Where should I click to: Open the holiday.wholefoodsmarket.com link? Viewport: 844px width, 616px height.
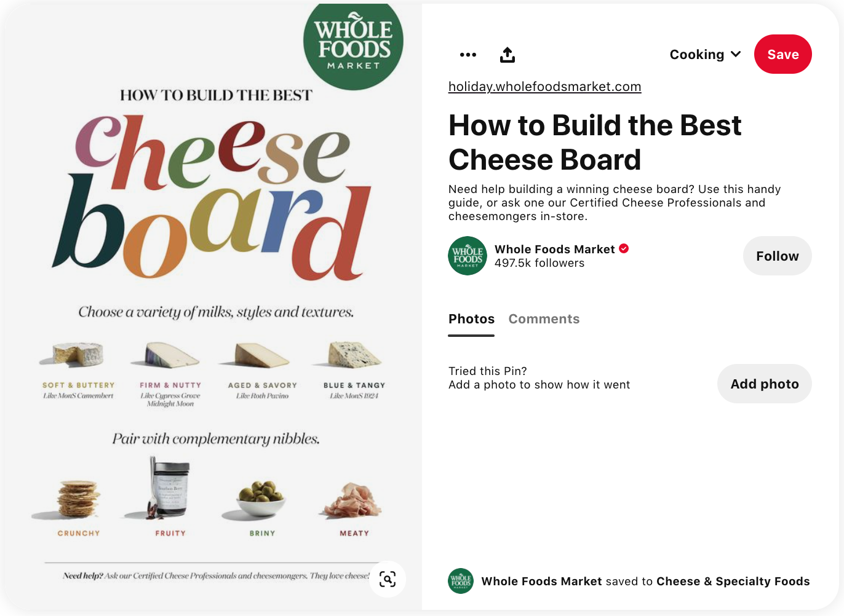[x=545, y=87]
